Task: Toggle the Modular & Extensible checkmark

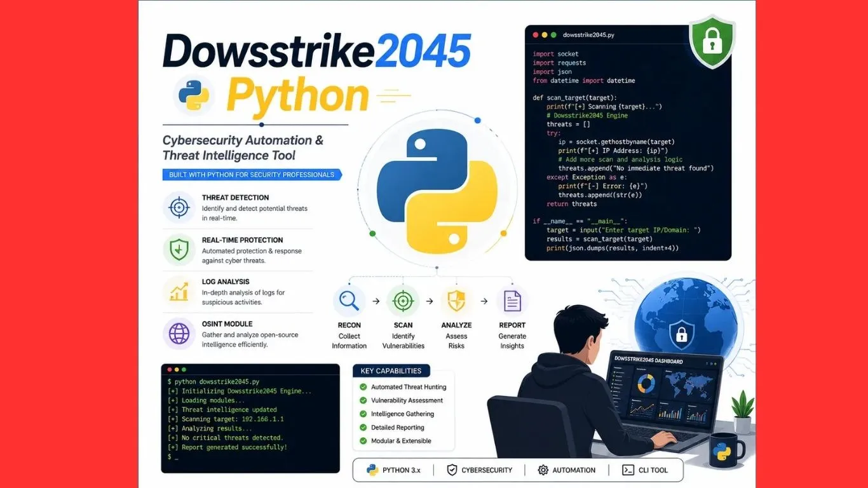Action: click(363, 441)
